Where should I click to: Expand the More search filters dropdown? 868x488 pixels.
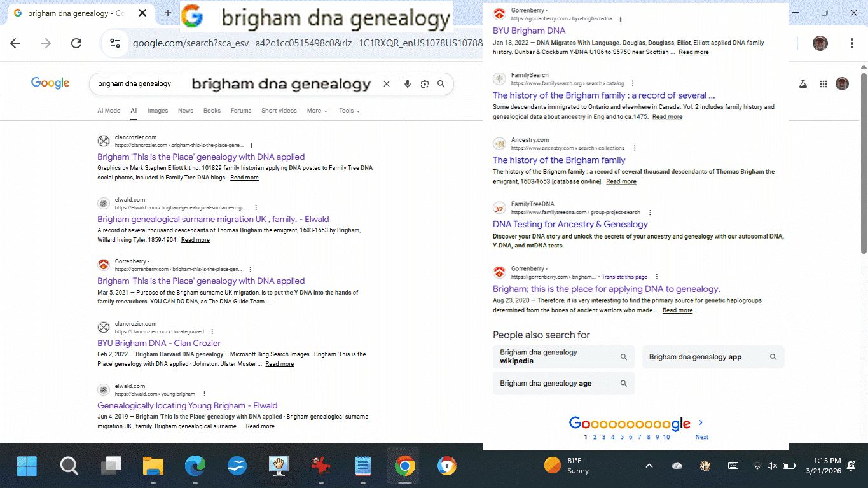(317, 111)
